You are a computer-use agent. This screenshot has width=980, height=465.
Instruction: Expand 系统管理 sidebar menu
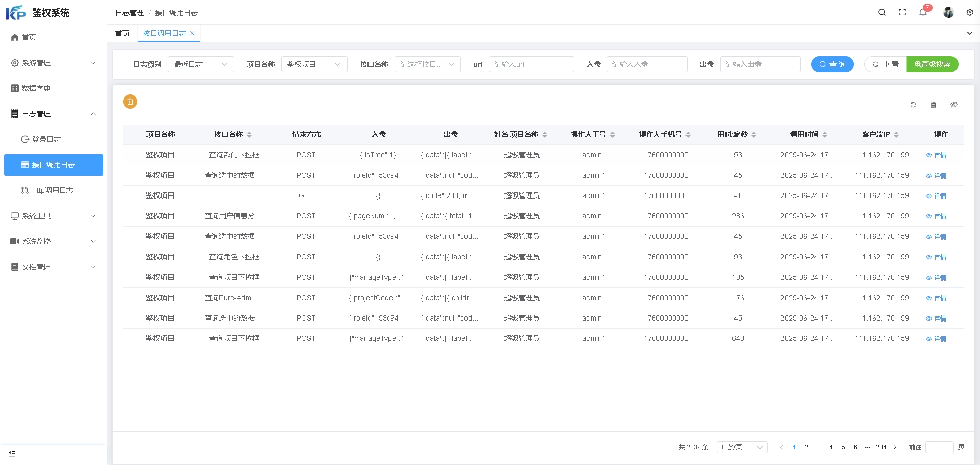point(53,63)
